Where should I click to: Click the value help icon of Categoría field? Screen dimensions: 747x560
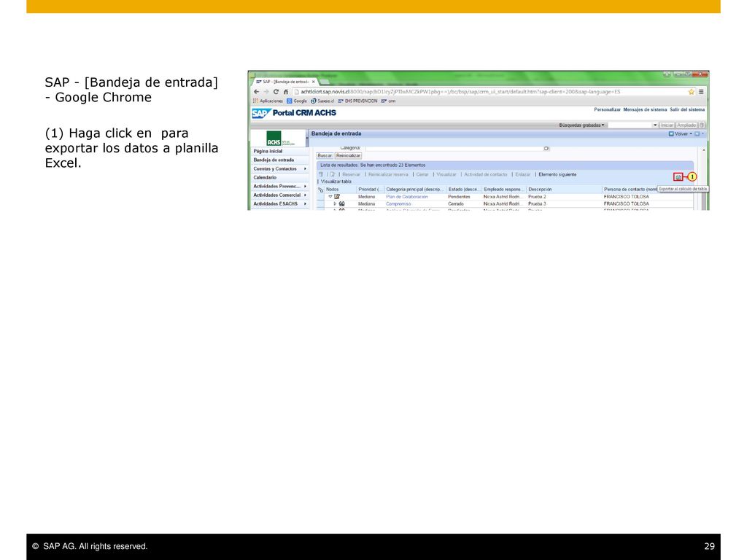546,148
